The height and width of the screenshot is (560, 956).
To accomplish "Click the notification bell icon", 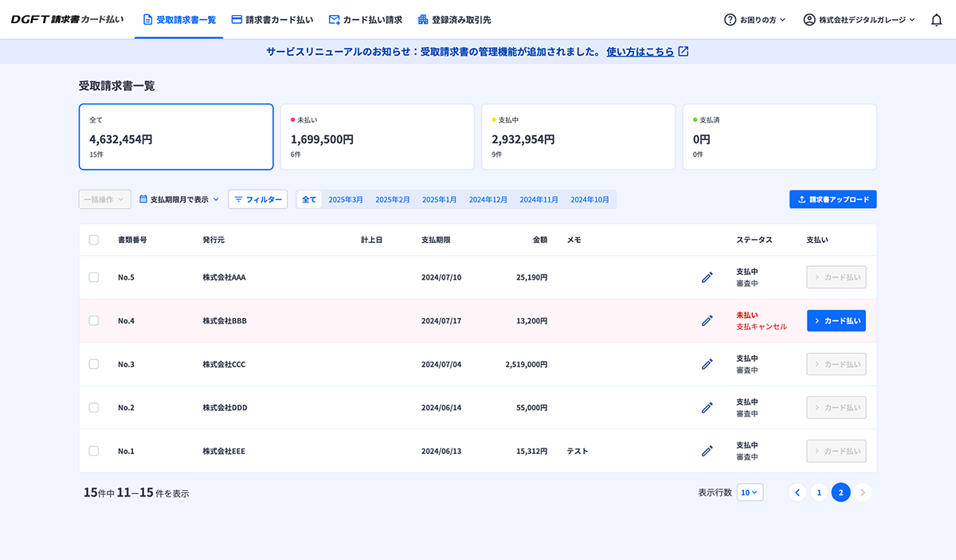I will (936, 20).
